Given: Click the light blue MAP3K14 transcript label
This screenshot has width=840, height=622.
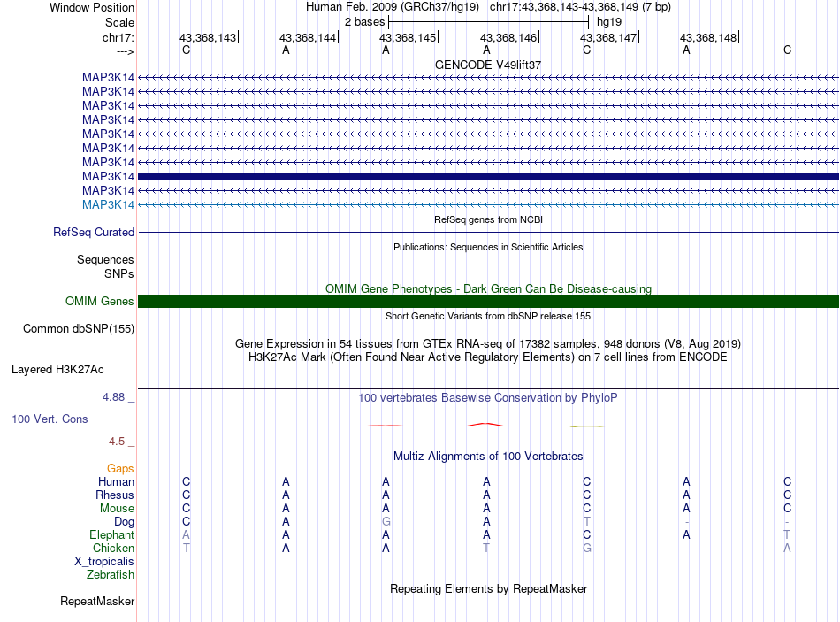Looking at the screenshot, I should (x=108, y=205).
